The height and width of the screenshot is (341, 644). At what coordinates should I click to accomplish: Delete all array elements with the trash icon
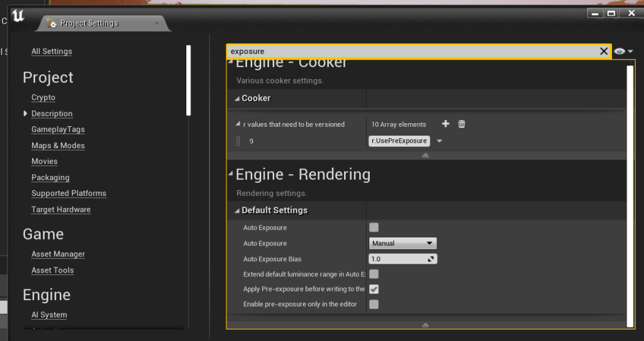click(x=462, y=124)
